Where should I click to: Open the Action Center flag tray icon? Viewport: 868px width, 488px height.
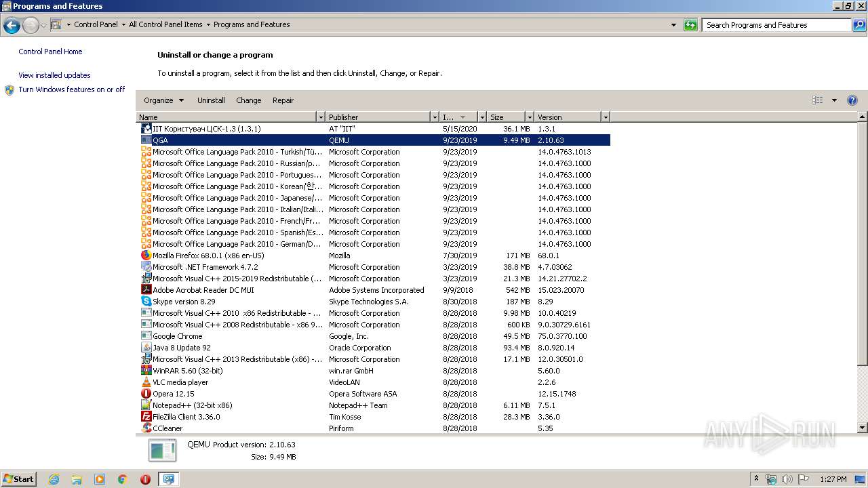(804, 479)
